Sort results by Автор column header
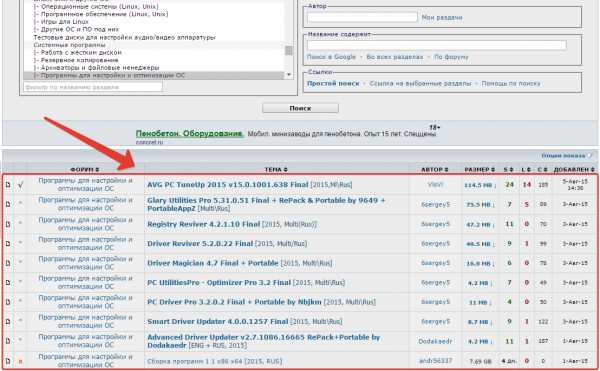Image resolution: width=600 pixels, height=371 pixels. point(434,169)
